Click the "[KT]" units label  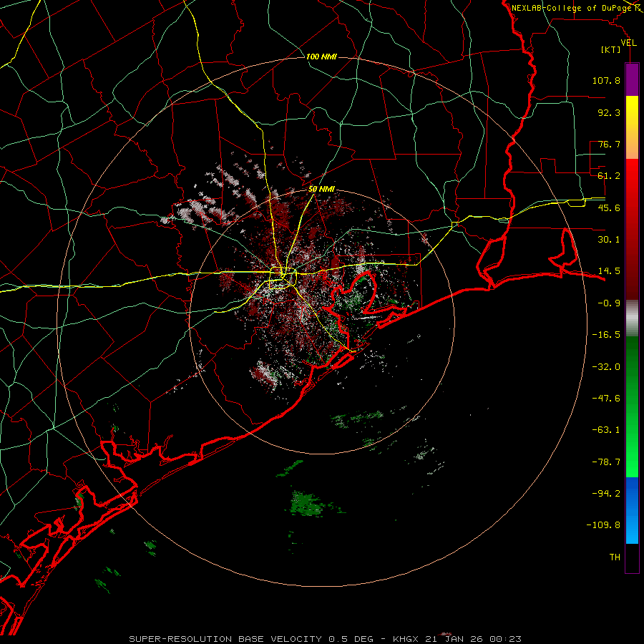611,49
